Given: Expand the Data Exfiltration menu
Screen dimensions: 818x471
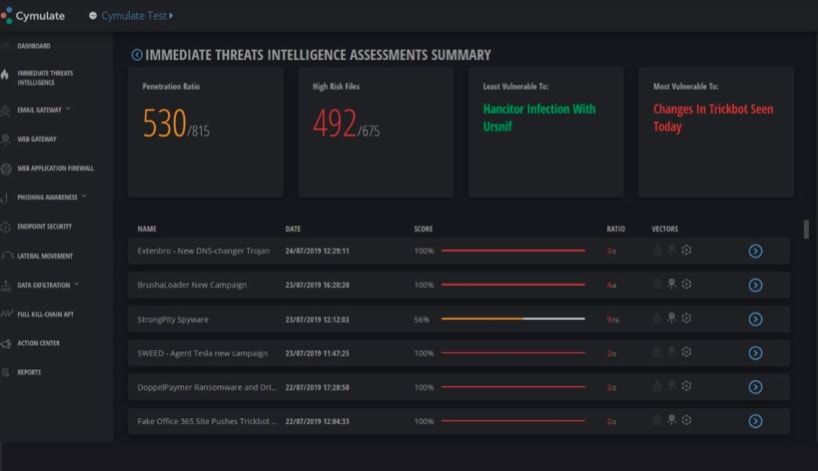Looking at the screenshot, I should [48, 285].
